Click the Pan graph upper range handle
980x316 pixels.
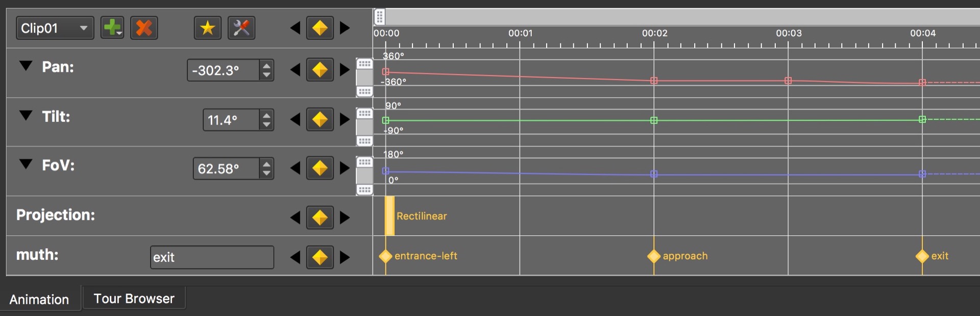click(x=364, y=64)
